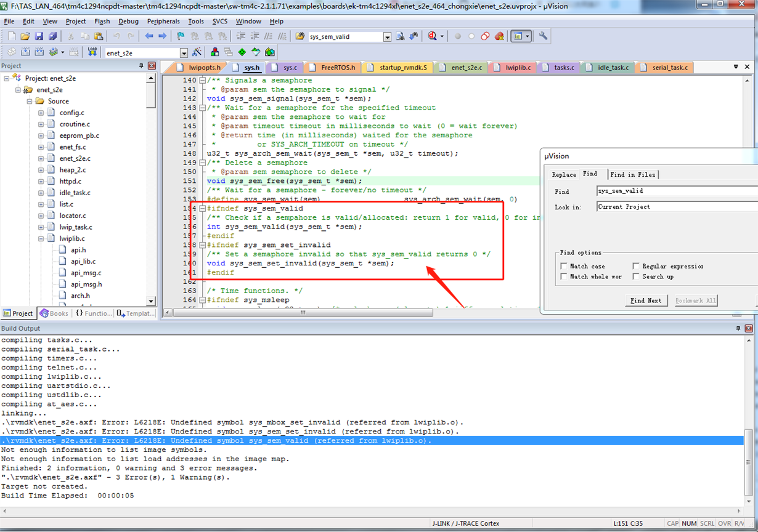This screenshot has height=532, width=758.
Task: Save the current file
Action: 39,36
